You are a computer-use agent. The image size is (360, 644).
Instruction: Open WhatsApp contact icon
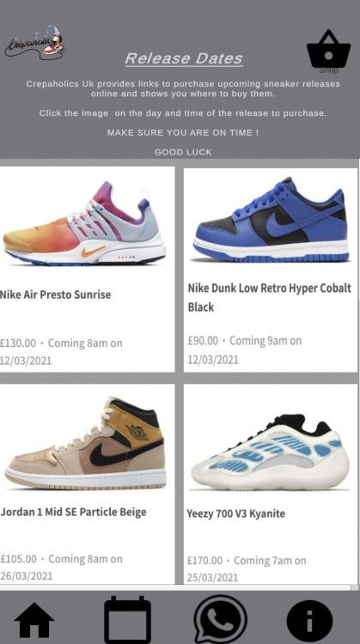pos(220,619)
